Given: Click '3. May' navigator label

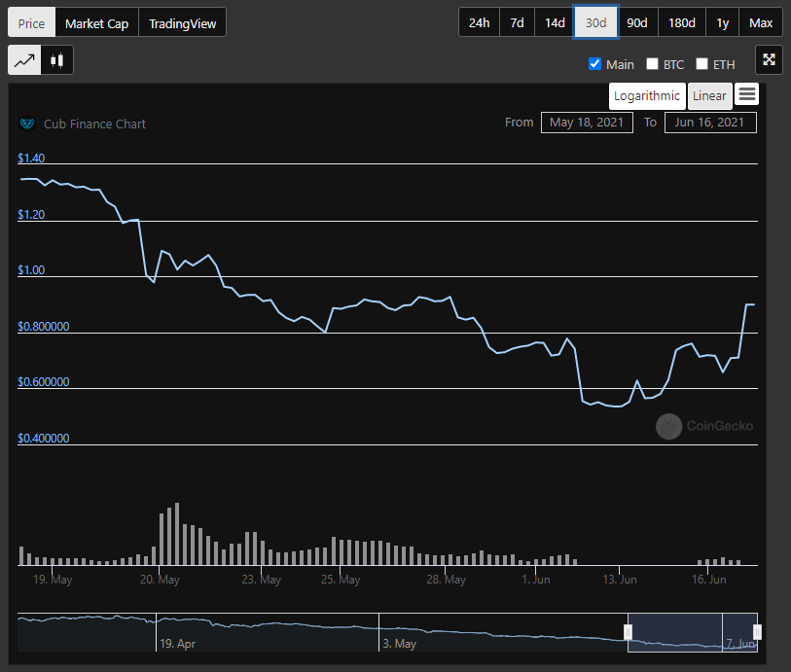Looking at the screenshot, I should tap(399, 644).
